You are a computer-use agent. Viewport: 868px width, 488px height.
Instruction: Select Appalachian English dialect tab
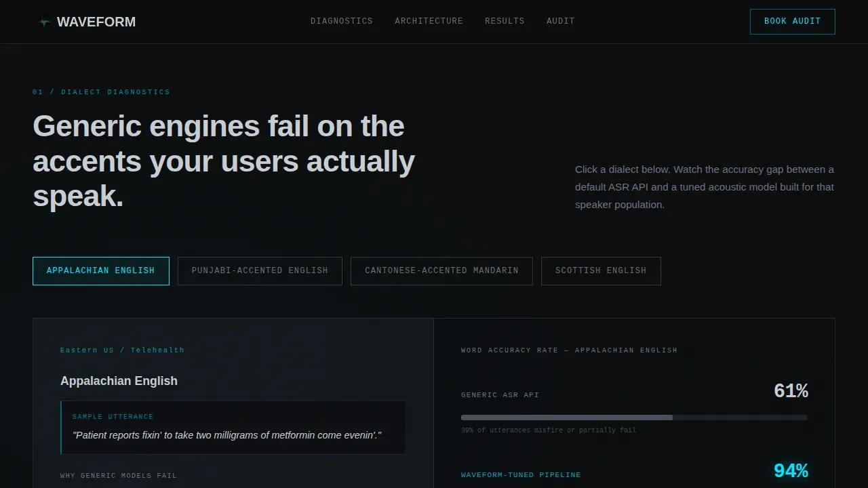101,271
